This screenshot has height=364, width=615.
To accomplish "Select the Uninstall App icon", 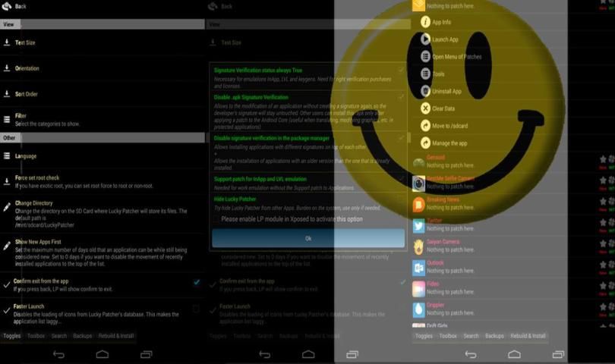I will pos(425,91).
